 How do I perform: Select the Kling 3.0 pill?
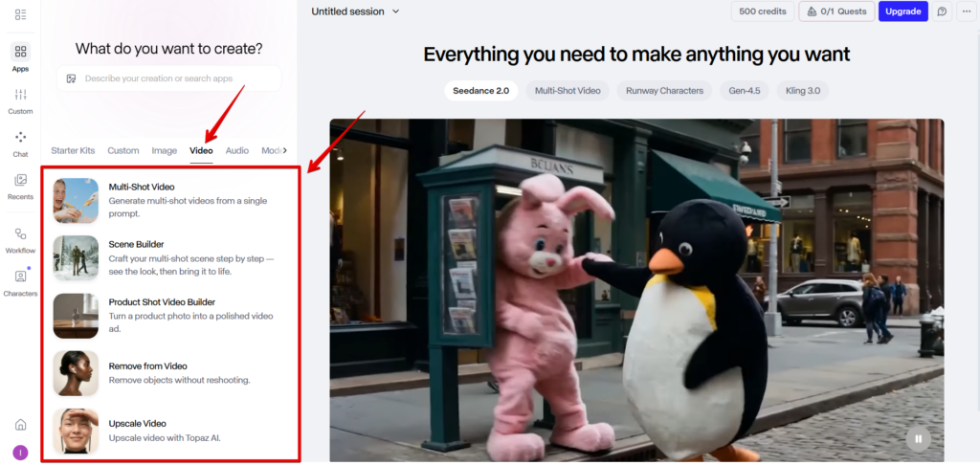pyautogui.click(x=803, y=91)
